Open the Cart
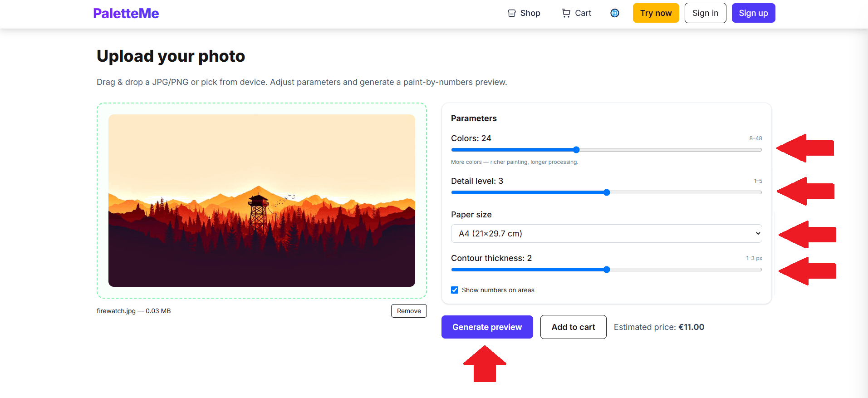 pyautogui.click(x=577, y=13)
